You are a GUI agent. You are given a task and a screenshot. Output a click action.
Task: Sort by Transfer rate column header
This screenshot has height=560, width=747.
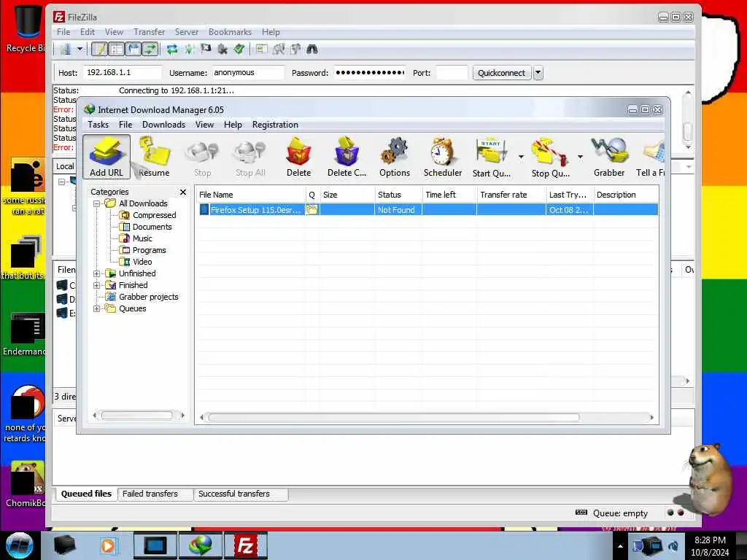(511, 195)
